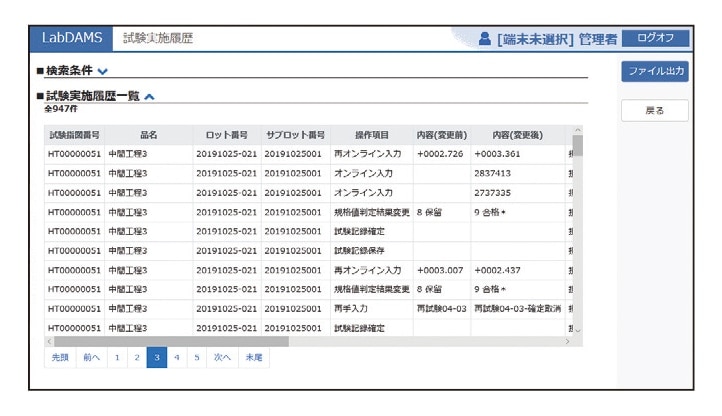The width and height of the screenshot is (722, 416).
Task: Jump to page 4 of results
Action: tap(177, 357)
